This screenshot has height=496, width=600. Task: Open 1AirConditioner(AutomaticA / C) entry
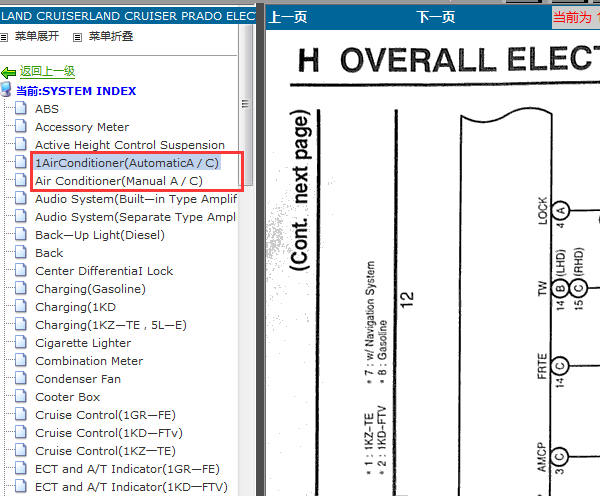pos(127,163)
